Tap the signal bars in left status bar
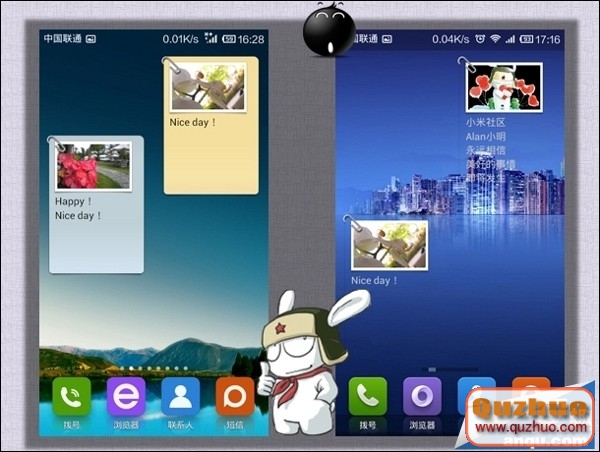 pos(211,38)
